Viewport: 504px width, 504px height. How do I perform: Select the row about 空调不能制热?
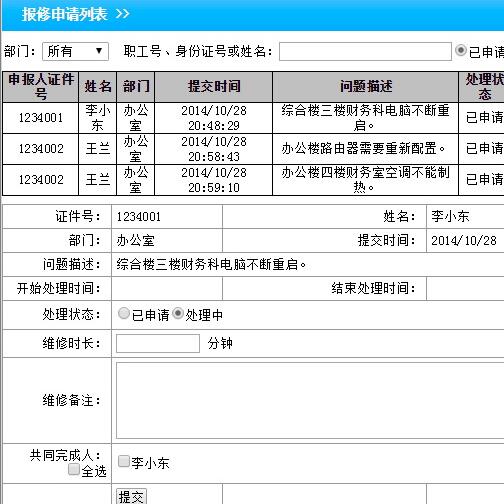pos(253,180)
